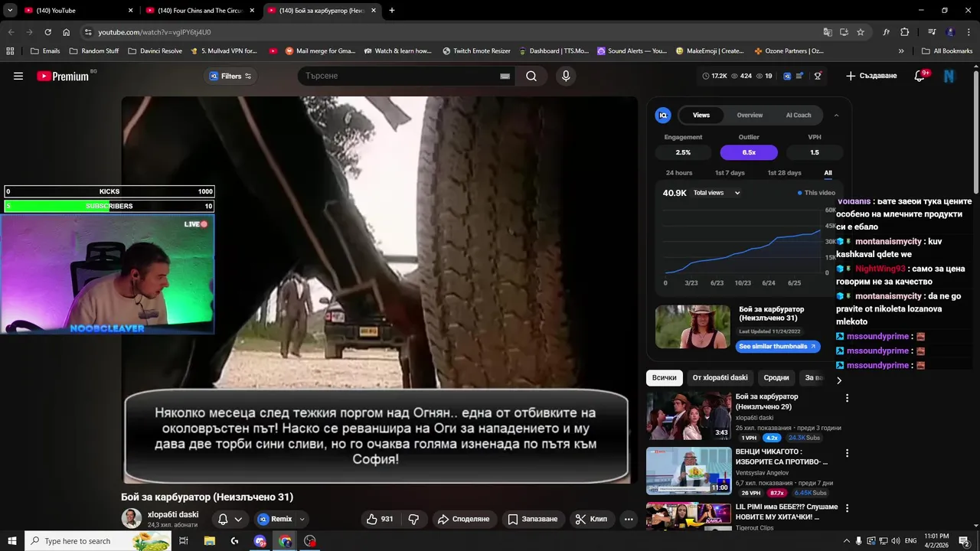Click the Споделяне share button

463,519
